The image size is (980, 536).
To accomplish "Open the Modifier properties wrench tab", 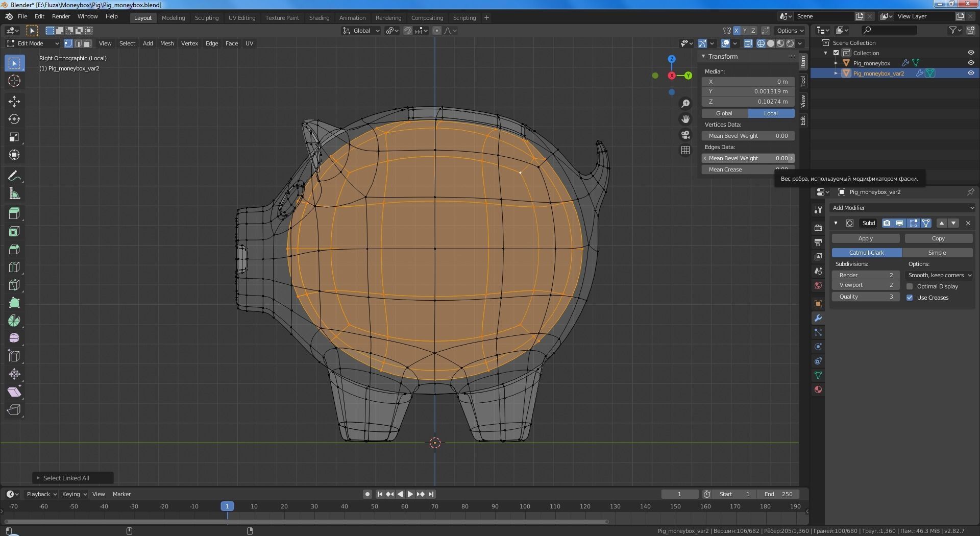I will [x=818, y=318].
